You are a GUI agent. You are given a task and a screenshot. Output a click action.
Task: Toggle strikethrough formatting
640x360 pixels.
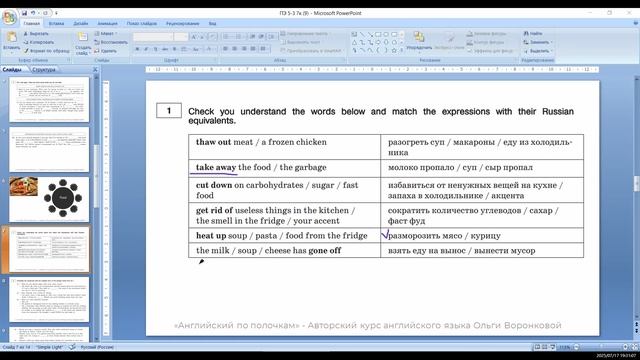point(165,49)
